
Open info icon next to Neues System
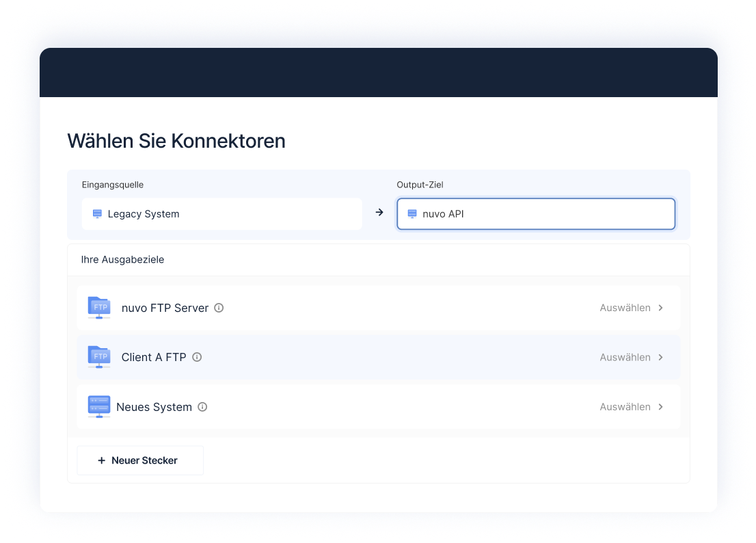tap(202, 406)
